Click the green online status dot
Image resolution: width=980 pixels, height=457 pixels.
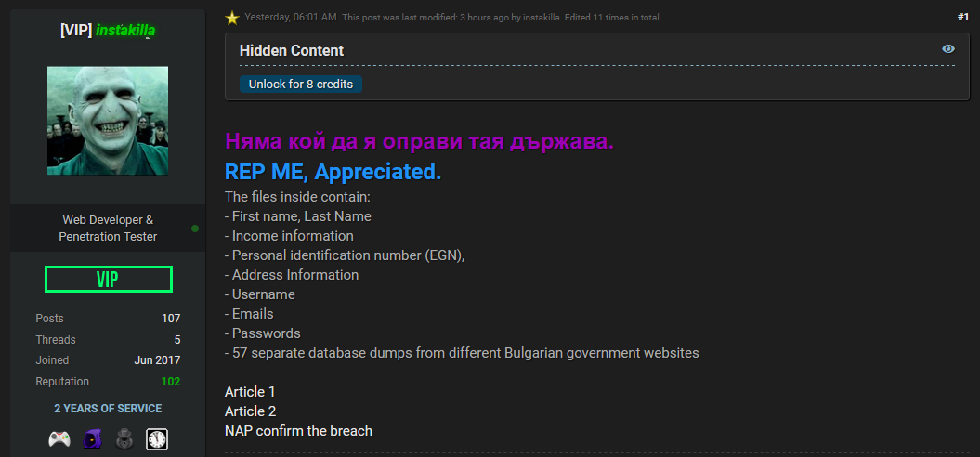194,228
